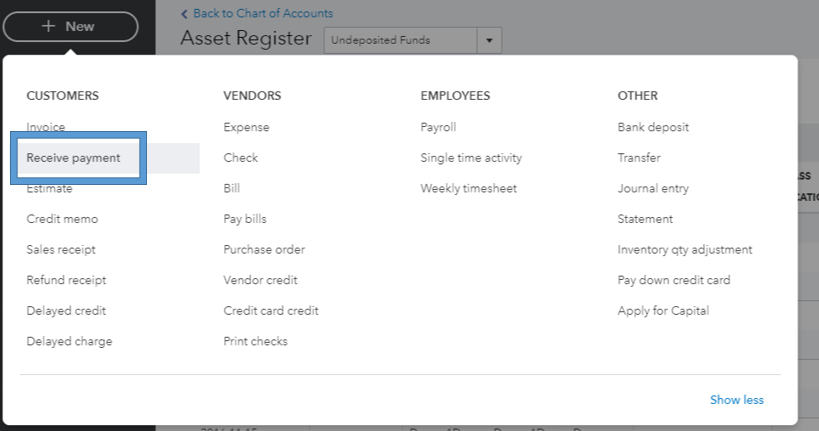
Task: Choose Pay bills option
Action: point(245,219)
